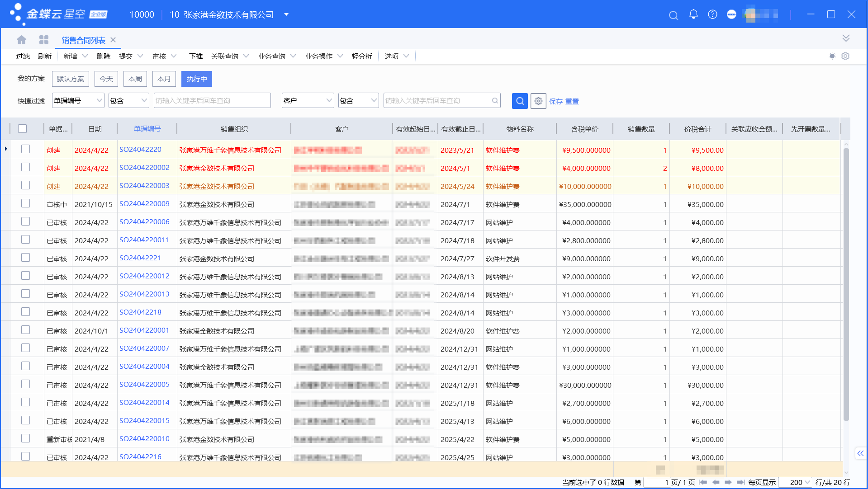The height and width of the screenshot is (489, 868).
Task: Expand the organization switcher arrow in header
Action: coord(286,14)
